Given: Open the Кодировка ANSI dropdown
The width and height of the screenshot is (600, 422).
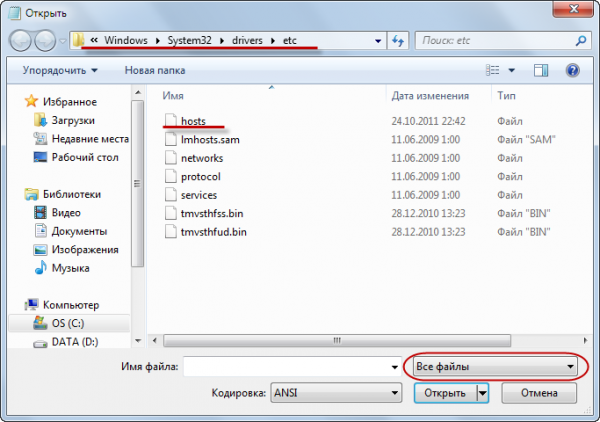Looking at the screenshot, I should click(336, 393).
